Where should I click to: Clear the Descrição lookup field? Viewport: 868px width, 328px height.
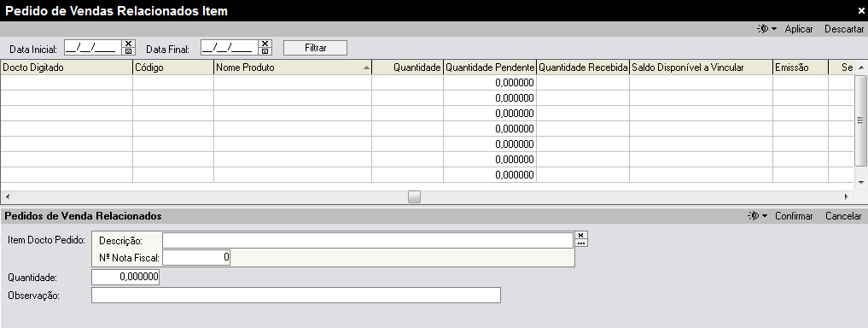(581, 235)
